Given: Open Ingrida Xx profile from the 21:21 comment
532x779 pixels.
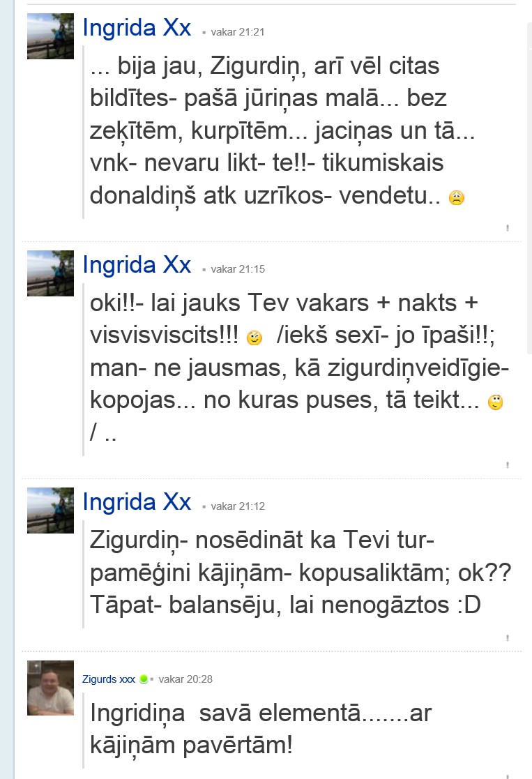Looking at the screenshot, I should click(x=137, y=28).
